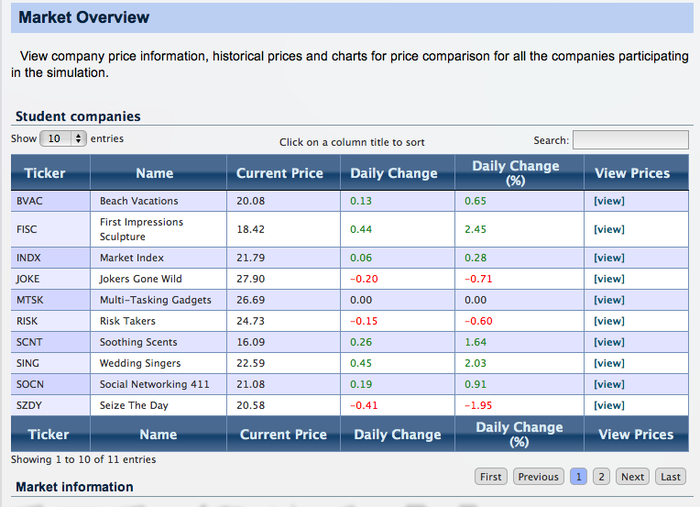
Task: Open view link for Risk Takers
Action: coord(609,321)
